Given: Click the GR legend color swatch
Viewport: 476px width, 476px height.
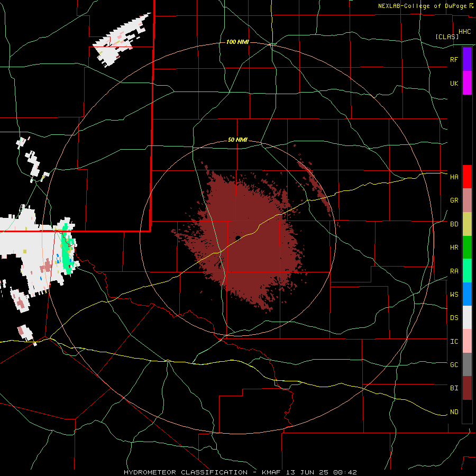Looking at the screenshot, I should [x=467, y=200].
